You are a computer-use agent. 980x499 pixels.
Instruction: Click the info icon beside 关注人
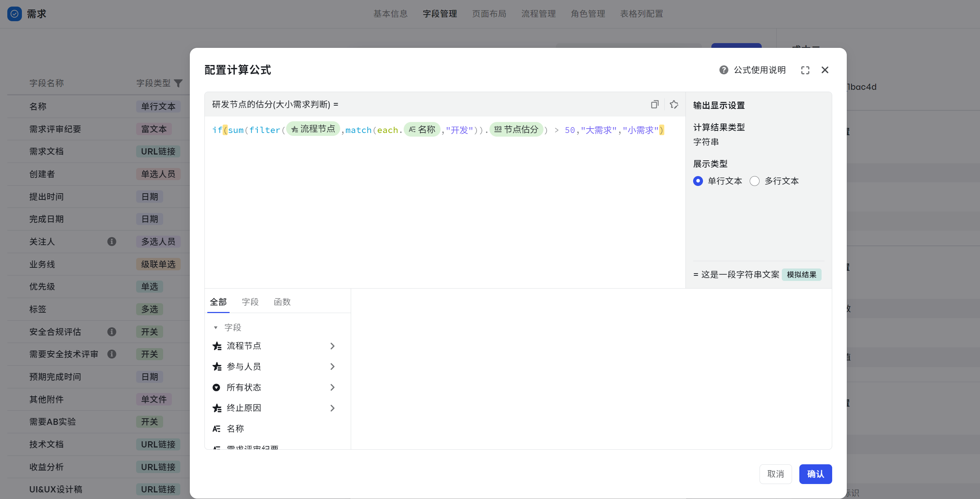pyautogui.click(x=111, y=241)
